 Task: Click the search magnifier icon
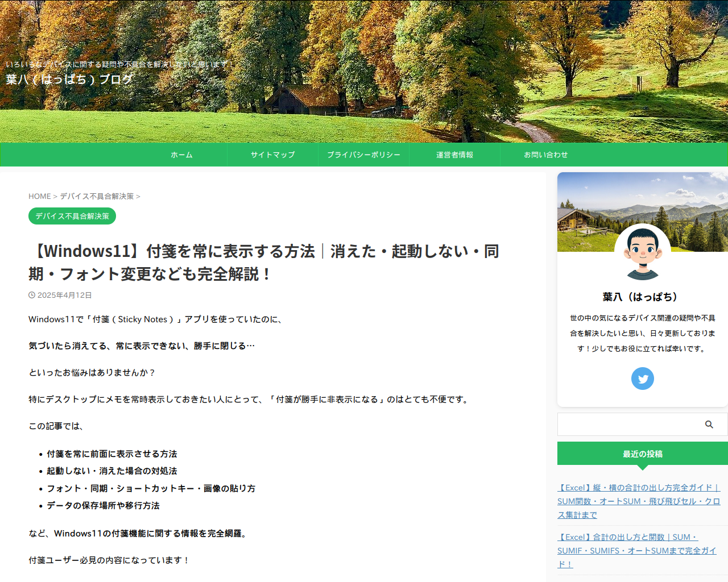tap(709, 425)
